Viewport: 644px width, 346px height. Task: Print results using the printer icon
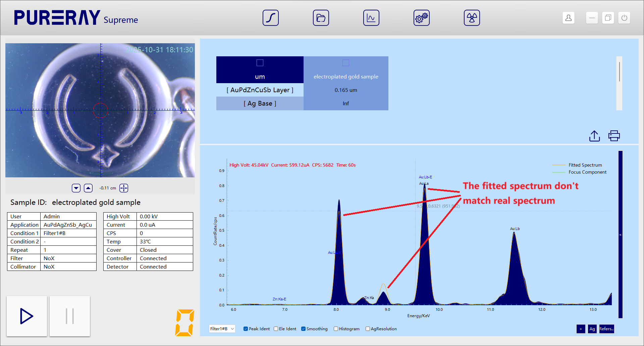[x=614, y=136]
